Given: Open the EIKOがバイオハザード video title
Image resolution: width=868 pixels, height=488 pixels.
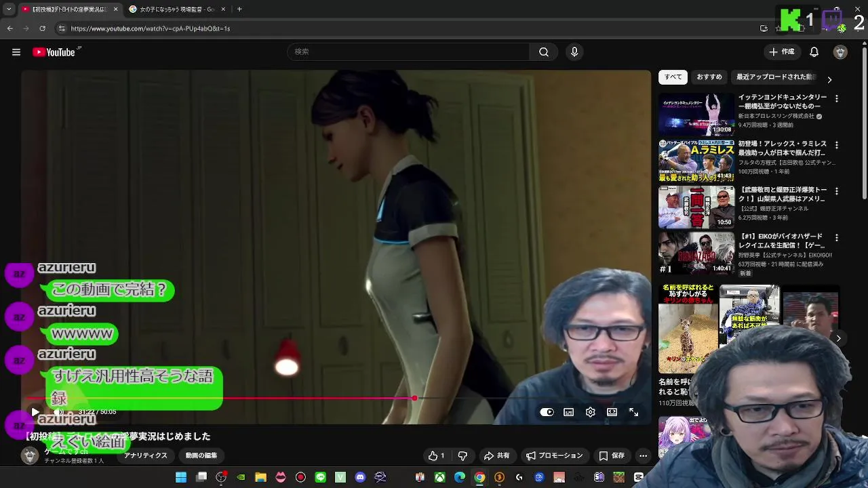Looking at the screenshot, I should click(782, 241).
